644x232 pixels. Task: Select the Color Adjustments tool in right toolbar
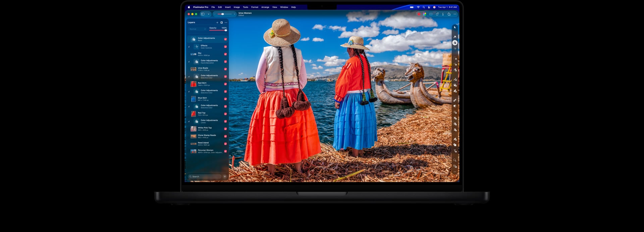455,43
